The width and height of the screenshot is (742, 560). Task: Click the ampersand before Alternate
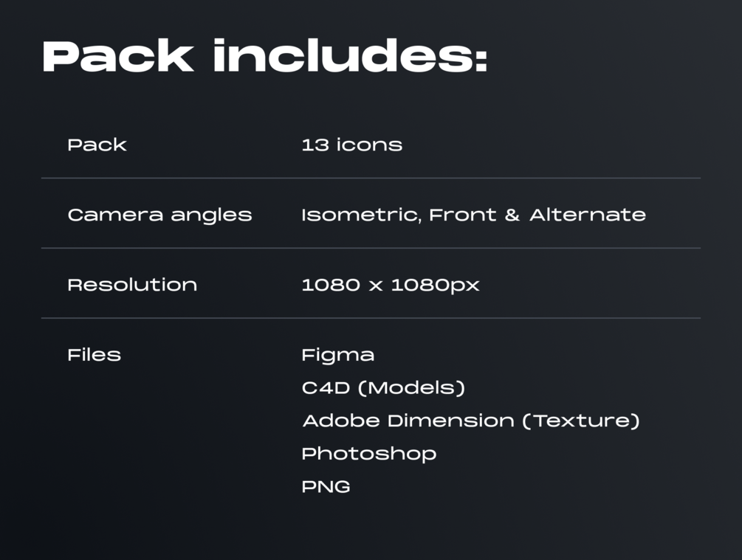click(512, 215)
